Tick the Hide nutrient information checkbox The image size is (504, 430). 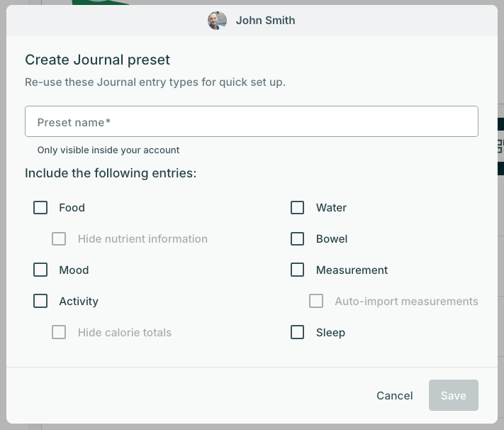tap(59, 239)
